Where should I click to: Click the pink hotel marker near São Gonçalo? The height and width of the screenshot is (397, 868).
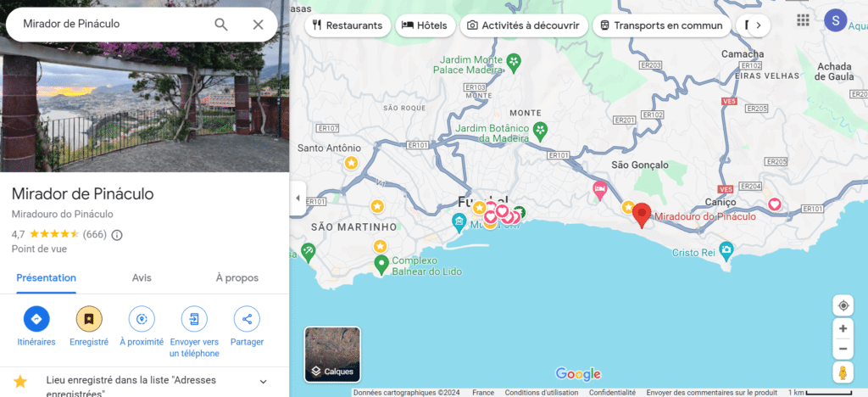click(x=600, y=191)
